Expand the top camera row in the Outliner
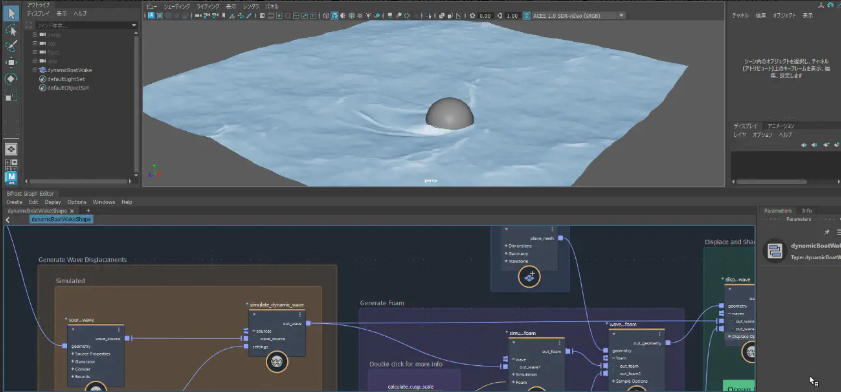 point(35,43)
